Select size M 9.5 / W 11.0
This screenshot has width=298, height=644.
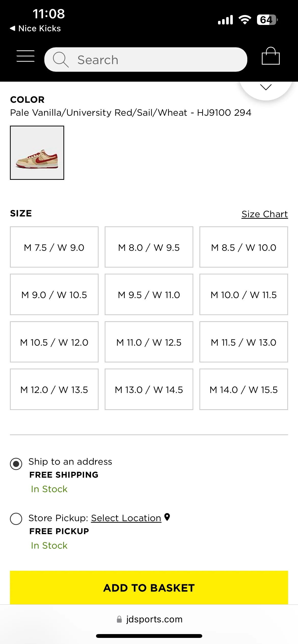point(149,294)
